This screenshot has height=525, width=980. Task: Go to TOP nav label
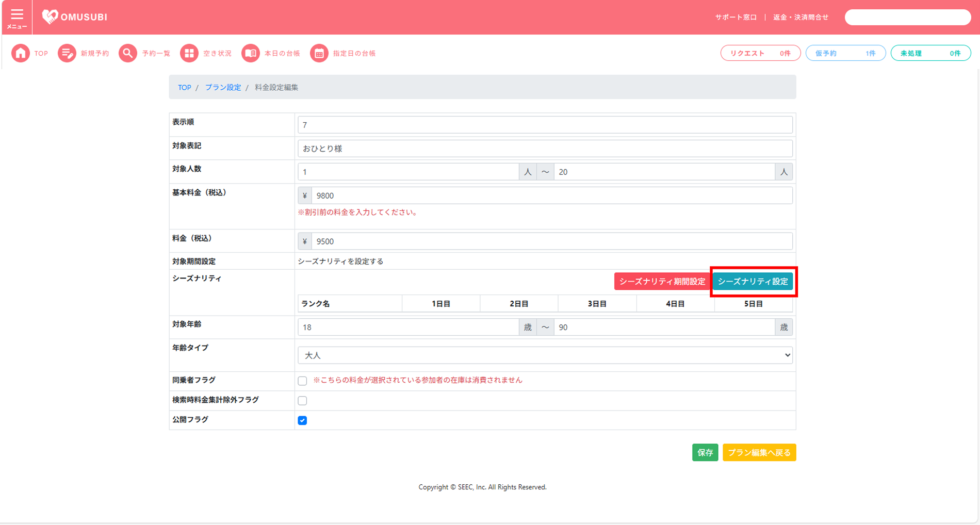41,54
